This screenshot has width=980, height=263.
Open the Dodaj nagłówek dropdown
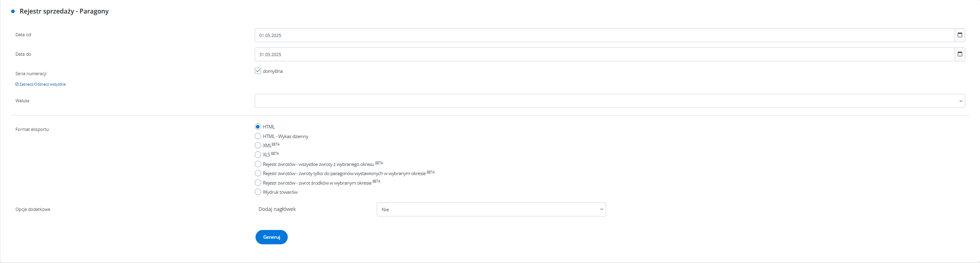point(491,210)
